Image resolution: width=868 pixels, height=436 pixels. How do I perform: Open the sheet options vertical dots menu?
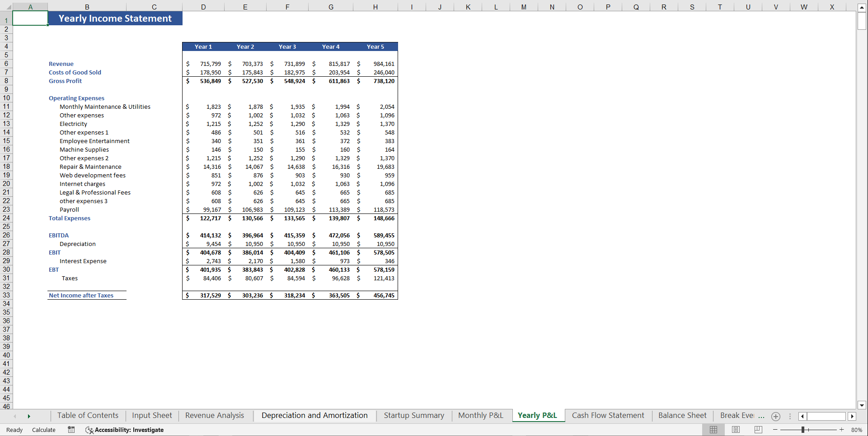tap(790, 416)
